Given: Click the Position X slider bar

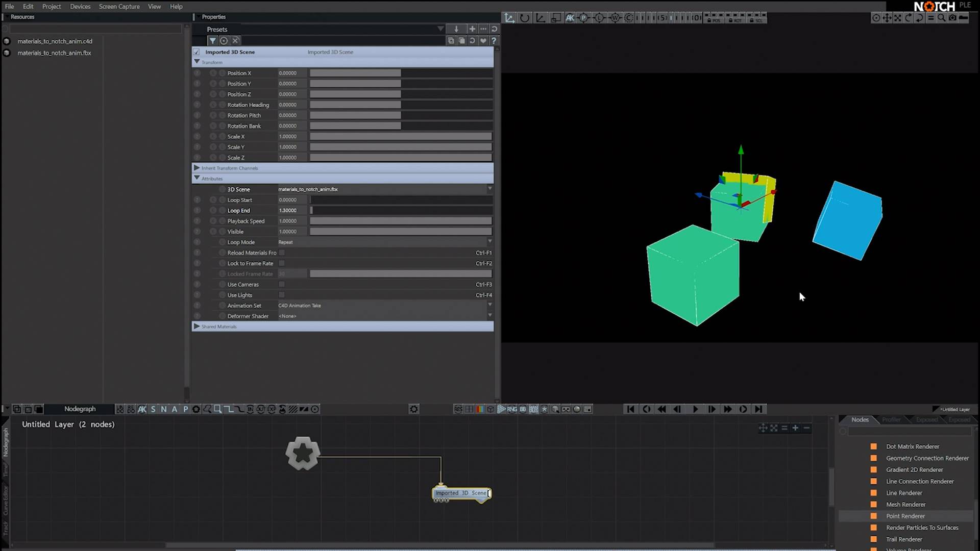Looking at the screenshot, I should click(x=401, y=73).
